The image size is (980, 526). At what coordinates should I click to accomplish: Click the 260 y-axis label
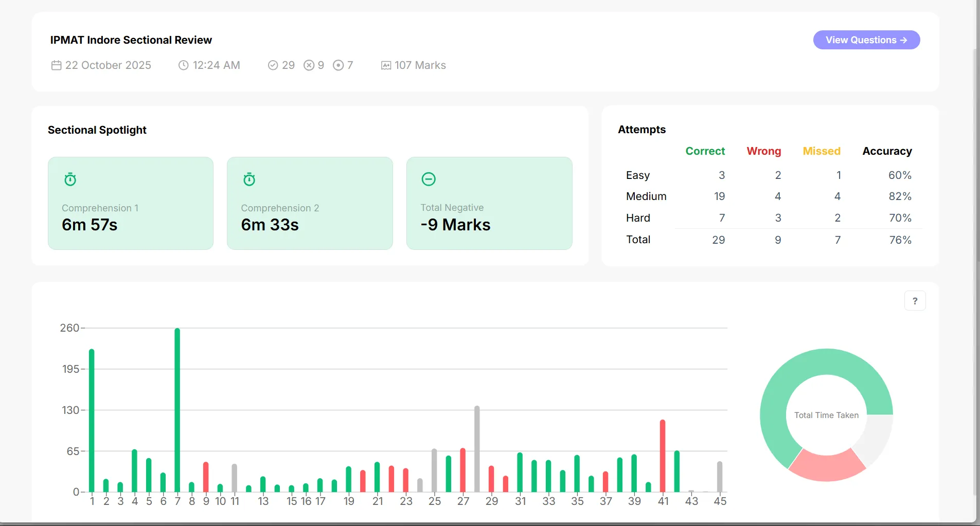click(69, 328)
